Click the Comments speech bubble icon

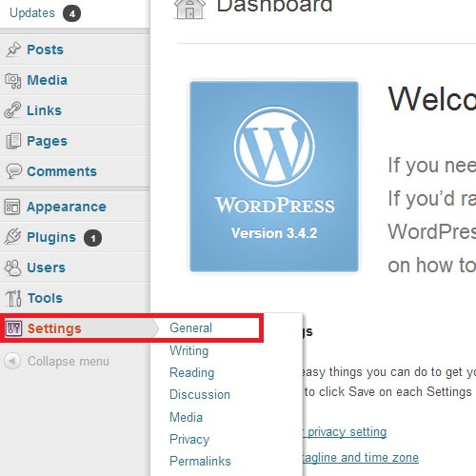[13, 171]
